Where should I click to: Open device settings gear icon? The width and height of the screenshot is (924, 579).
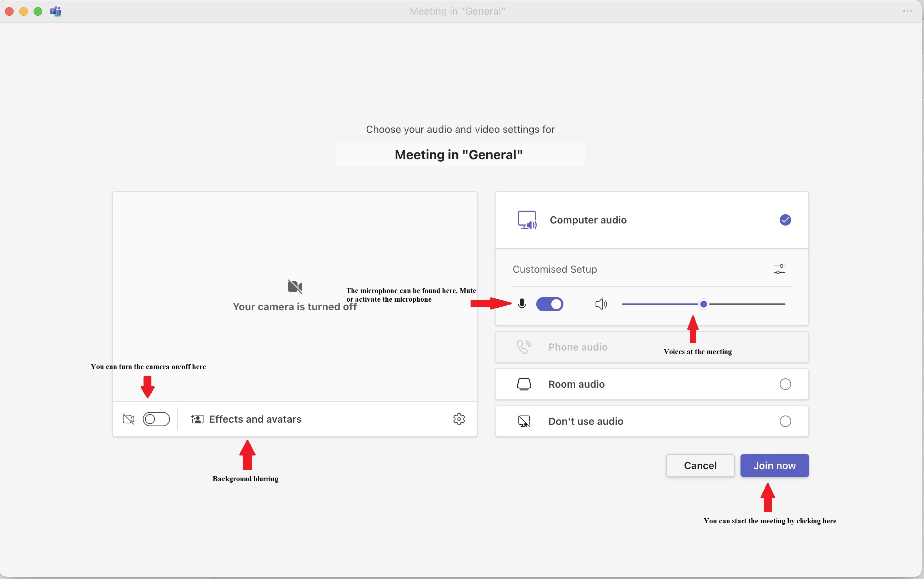[459, 419]
